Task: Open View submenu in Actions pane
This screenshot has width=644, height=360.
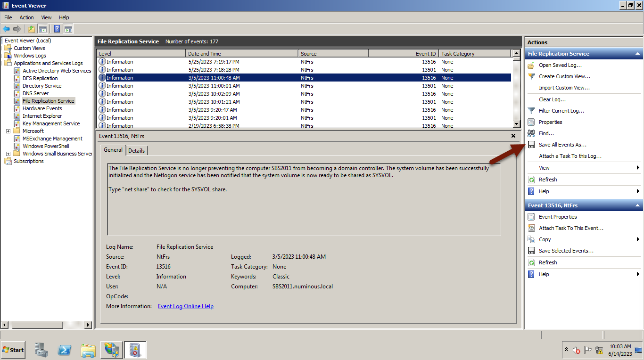Action: click(x=584, y=168)
